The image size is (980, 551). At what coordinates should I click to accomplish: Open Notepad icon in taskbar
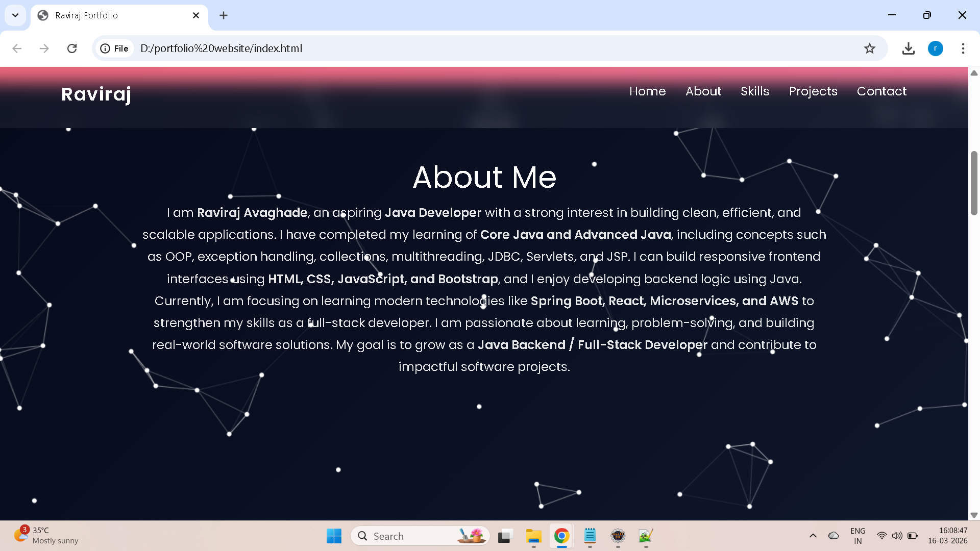coord(590,536)
